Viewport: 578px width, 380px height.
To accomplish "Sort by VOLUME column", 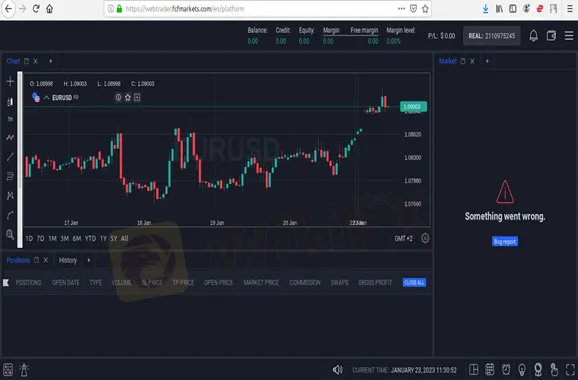I will 122,283.
